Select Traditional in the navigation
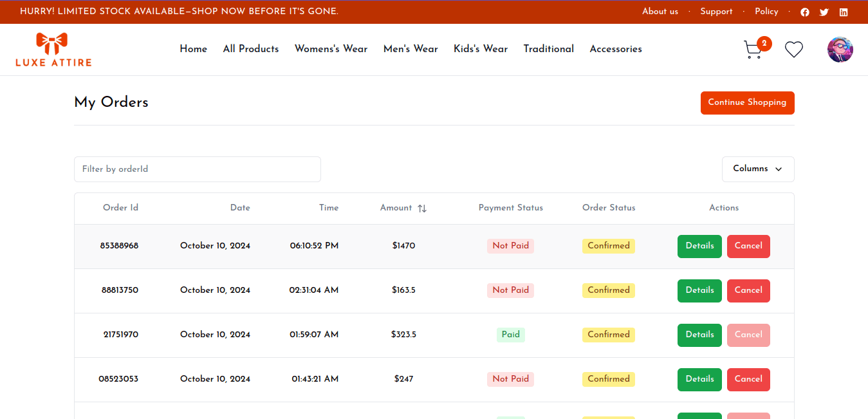This screenshot has width=868, height=419. 548,49
